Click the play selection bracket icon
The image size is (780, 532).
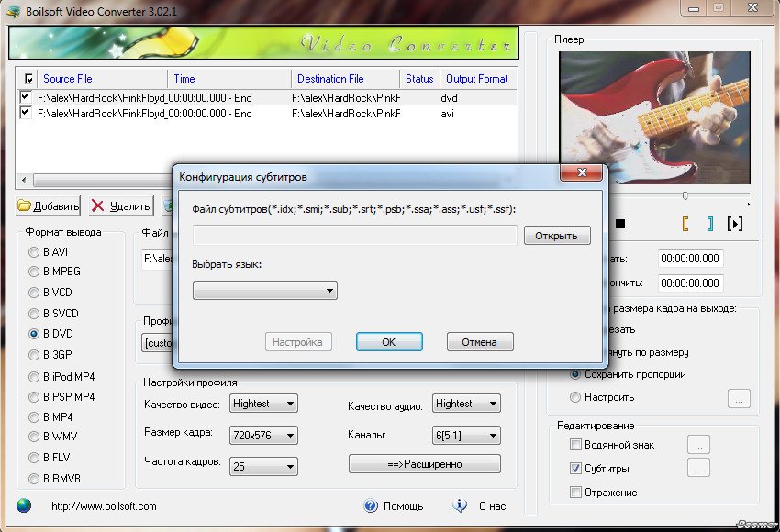[735, 224]
